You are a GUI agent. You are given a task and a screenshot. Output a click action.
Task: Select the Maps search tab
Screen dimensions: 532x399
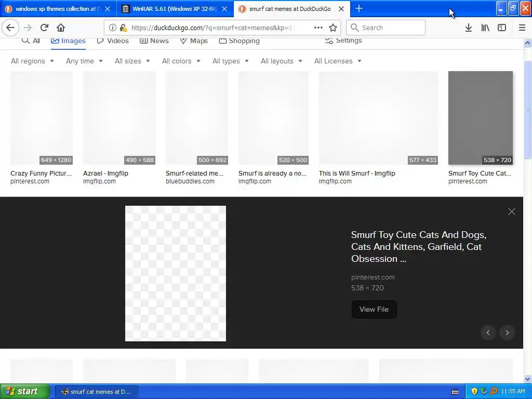click(x=194, y=41)
